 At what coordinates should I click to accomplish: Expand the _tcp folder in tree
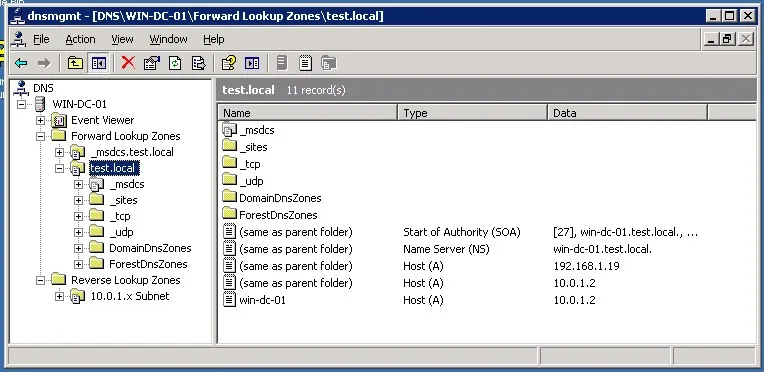pos(78,216)
